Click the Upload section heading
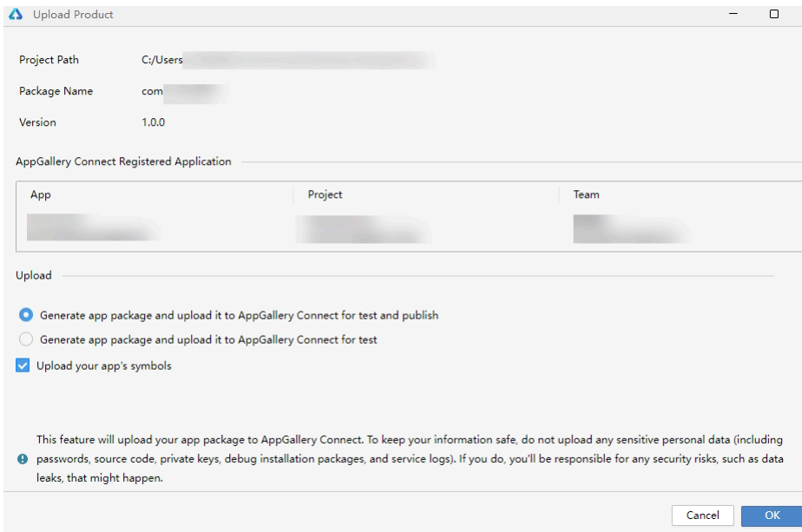This screenshot has height=532, width=802. (34, 275)
